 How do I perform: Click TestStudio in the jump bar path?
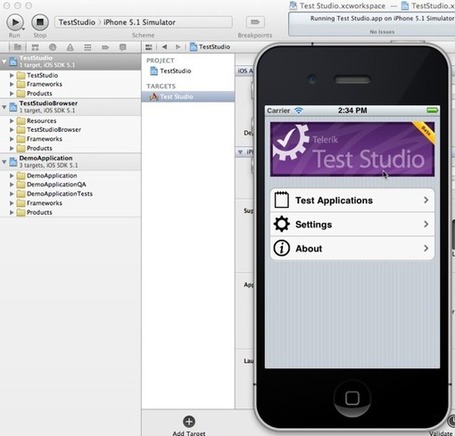coord(210,47)
